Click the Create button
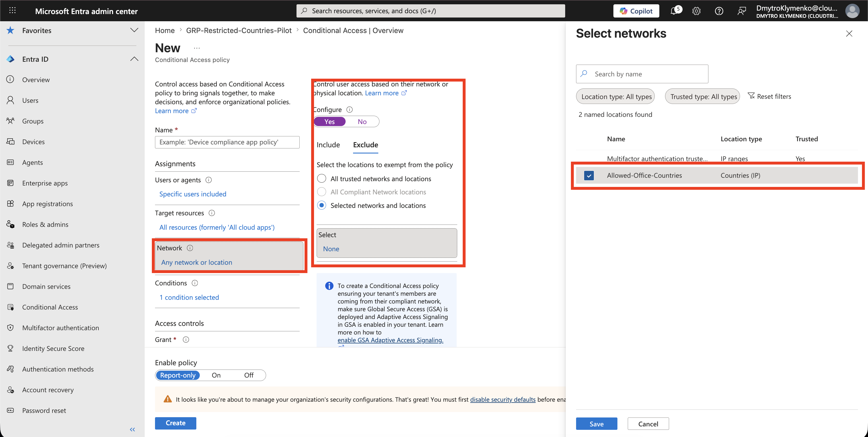The image size is (868, 437). pyautogui.click(x=176, y=423)
